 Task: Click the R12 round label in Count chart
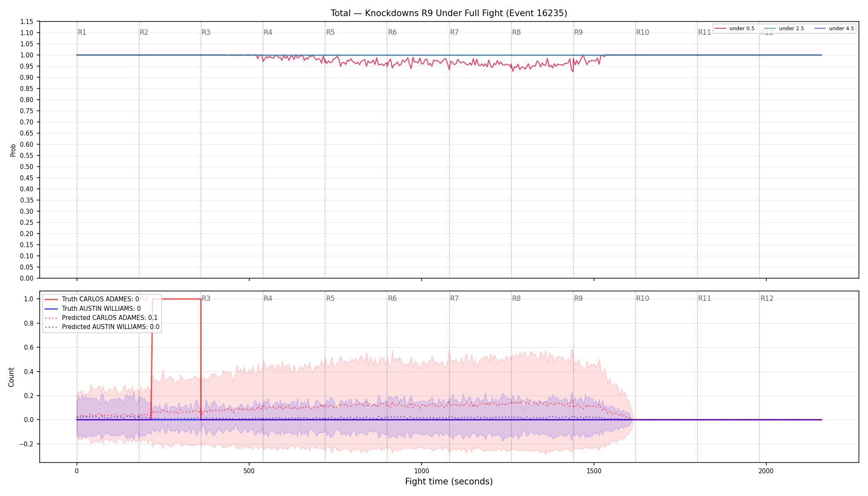click(767, 298)
